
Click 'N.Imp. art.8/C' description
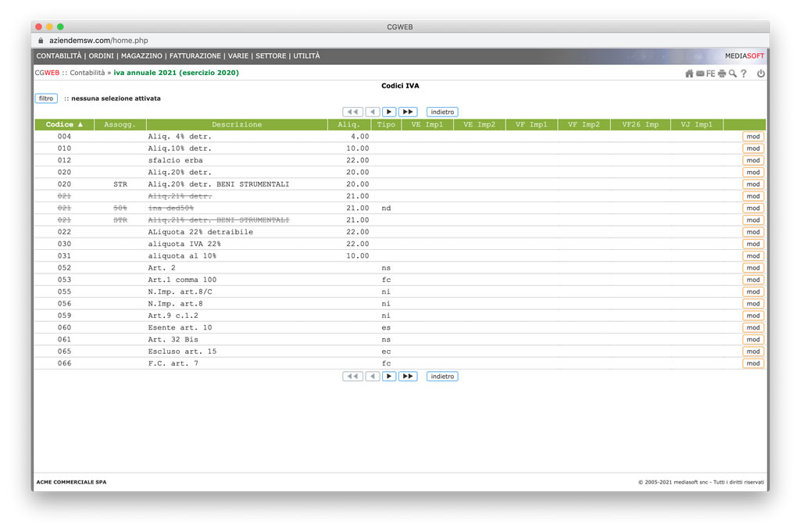180,292
